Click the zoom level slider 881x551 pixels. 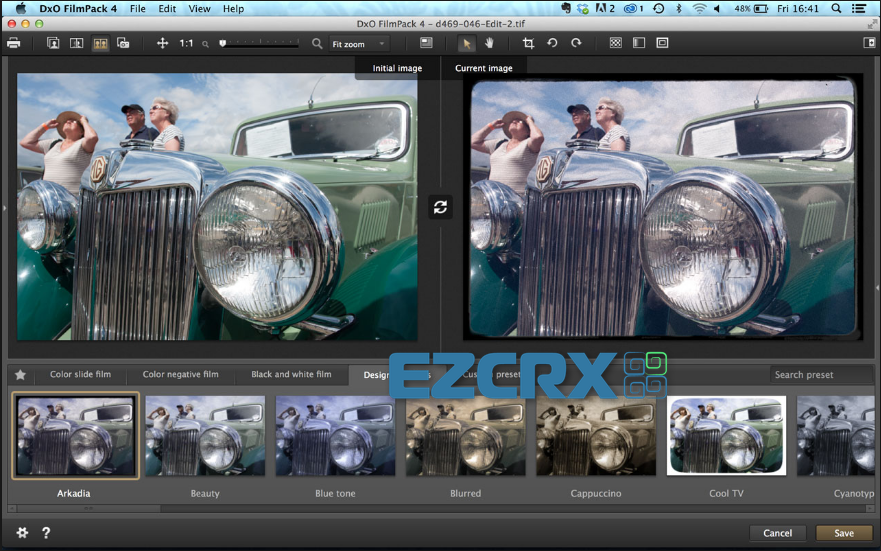pos(260,43)
